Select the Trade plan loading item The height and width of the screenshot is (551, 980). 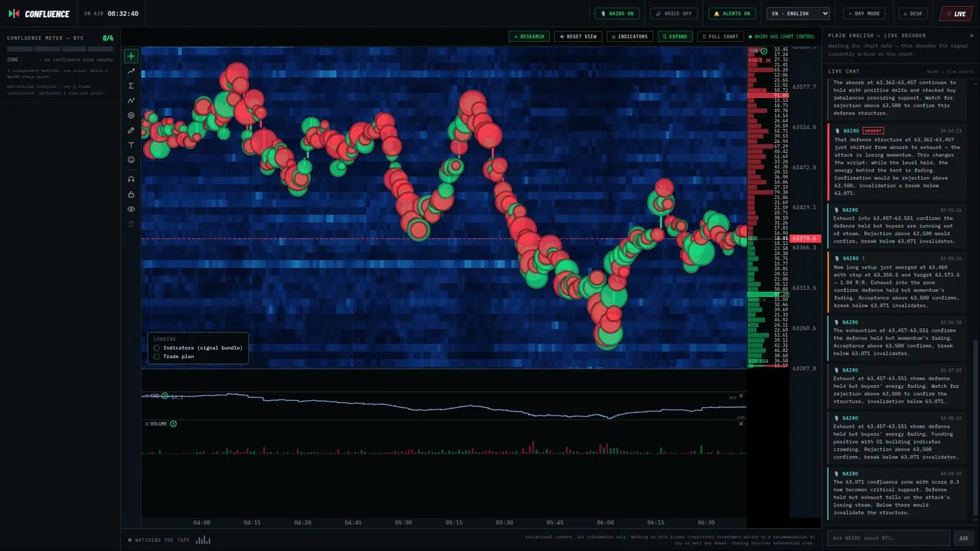pos(174,357)
